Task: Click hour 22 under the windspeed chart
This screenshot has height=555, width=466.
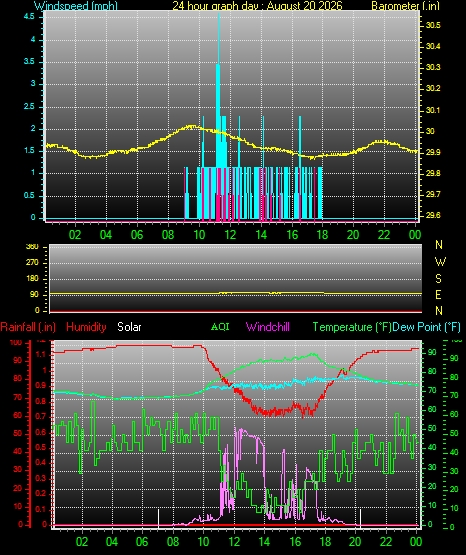Action: point(384,235)
